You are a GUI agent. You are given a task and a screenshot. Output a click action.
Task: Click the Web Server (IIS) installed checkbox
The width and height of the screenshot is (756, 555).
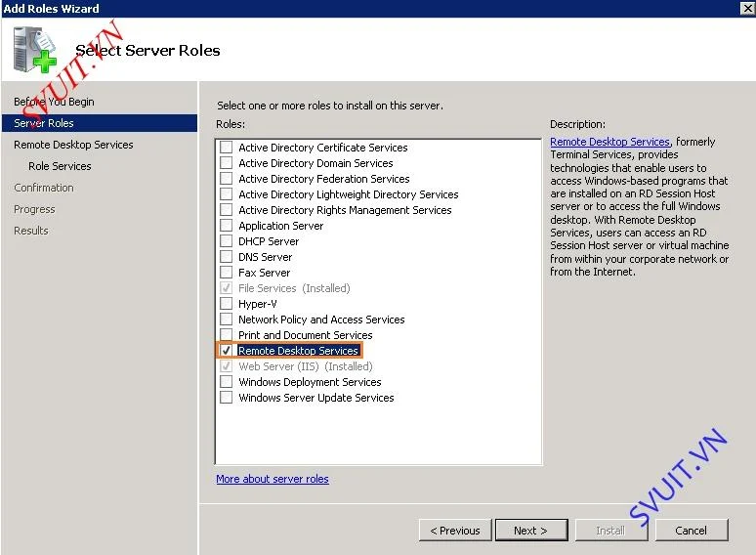point(227,366)
